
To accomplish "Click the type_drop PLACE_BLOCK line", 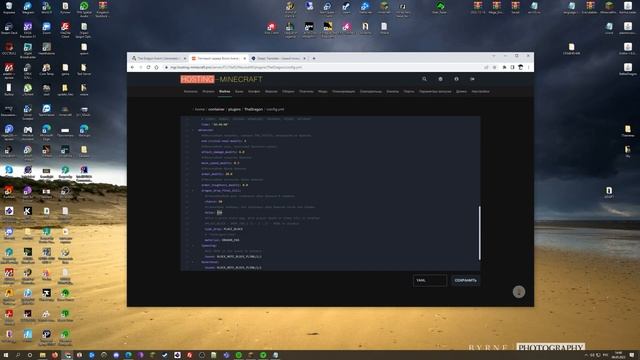I will point(224,229).
